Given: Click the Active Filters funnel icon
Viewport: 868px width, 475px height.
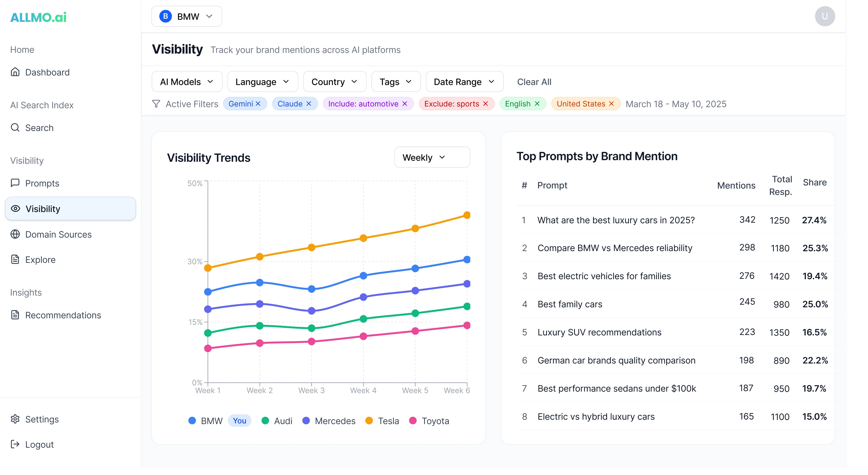Looking at the screenshot, I should (156, 104).
